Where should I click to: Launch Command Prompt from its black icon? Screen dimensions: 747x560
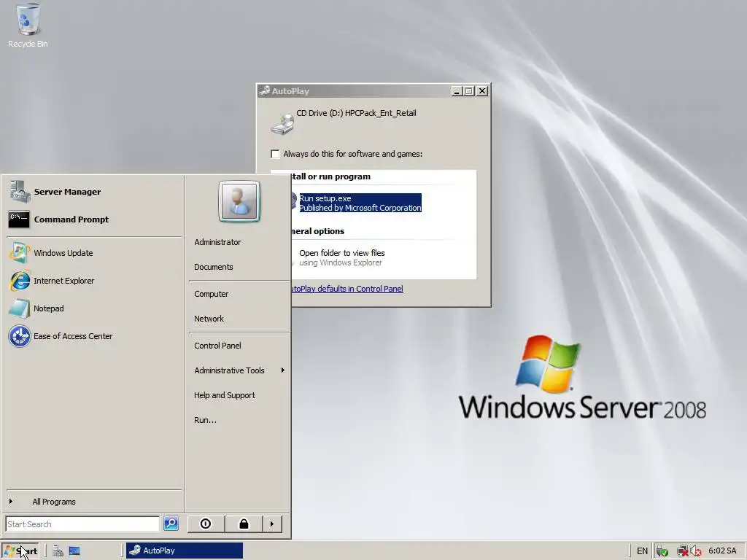point(19,219)
